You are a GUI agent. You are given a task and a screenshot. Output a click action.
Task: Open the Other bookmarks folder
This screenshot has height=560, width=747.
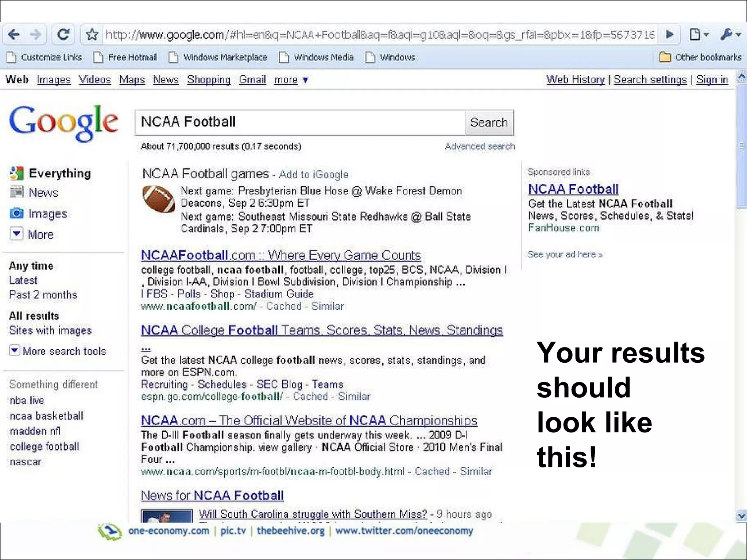pos(700,57)
